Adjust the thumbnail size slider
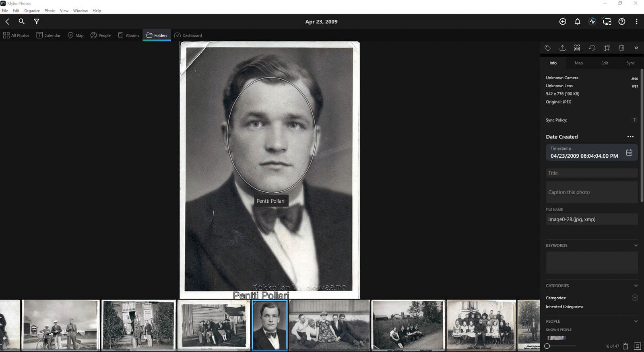The width and height of the screenshot is (644, 352). (559, 346)
